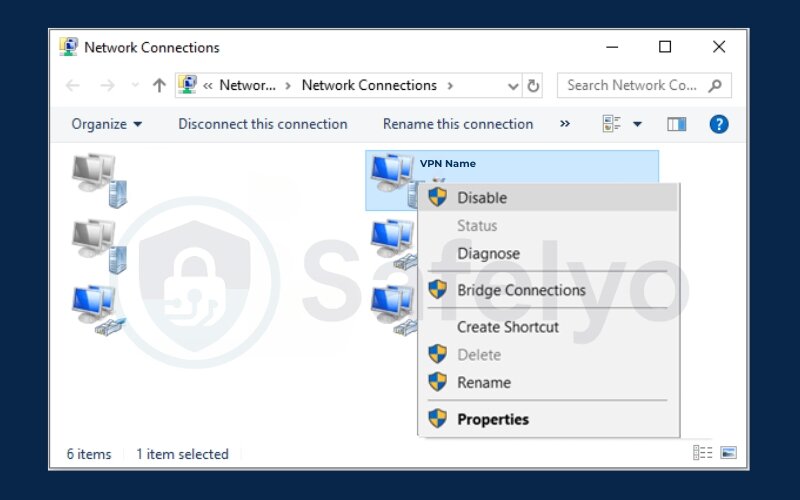
Task: Click the Help question mark icon
Action: click(x=718, y=125)
